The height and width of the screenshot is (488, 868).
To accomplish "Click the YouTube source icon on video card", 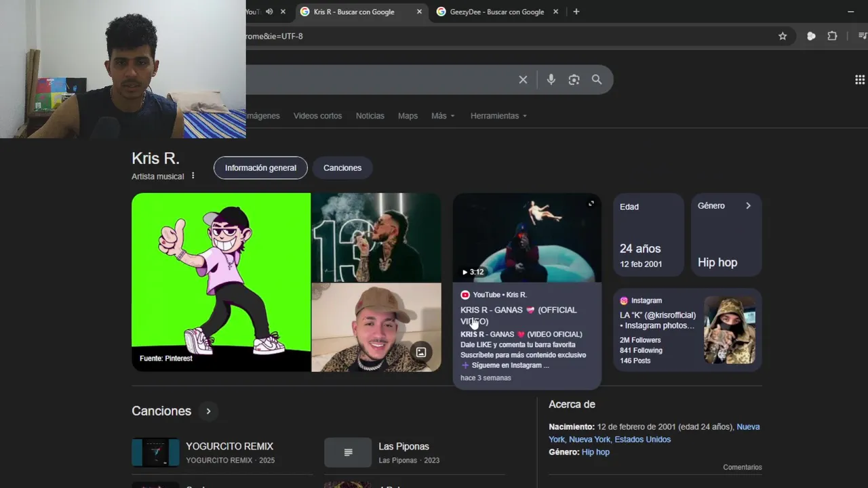I will pos(465,295).
